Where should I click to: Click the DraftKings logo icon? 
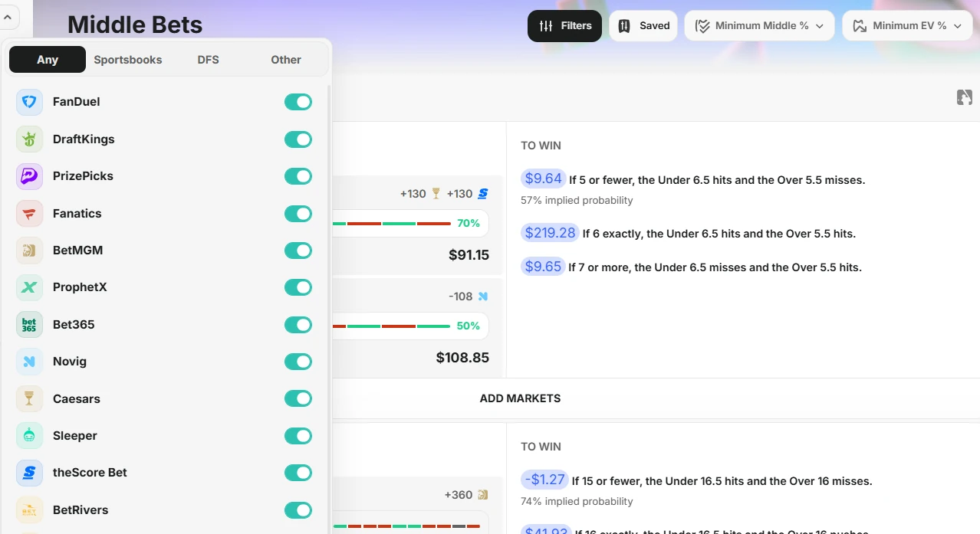click(x=29, y=139)
